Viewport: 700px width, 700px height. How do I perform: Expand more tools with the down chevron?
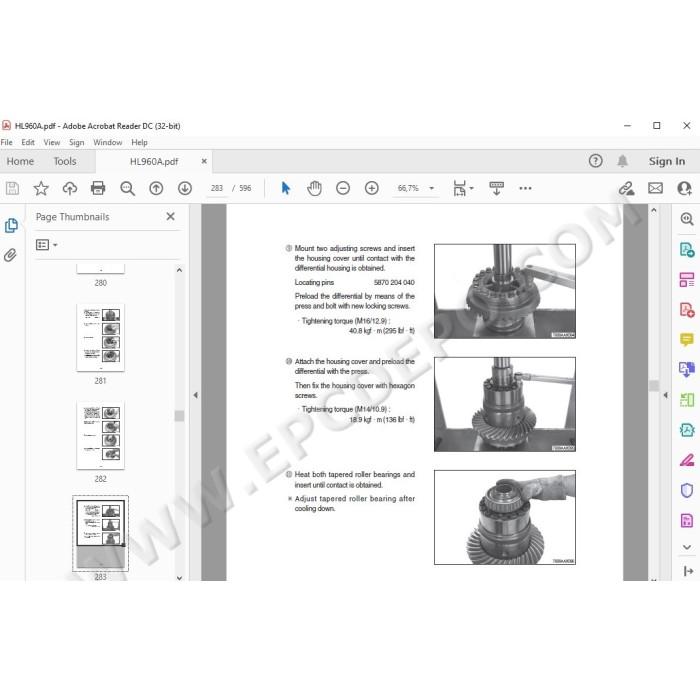(x=687, y=547)
